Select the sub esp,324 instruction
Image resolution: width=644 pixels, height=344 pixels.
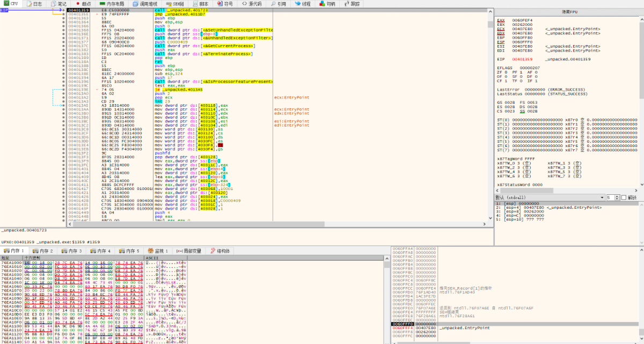(x=169, y=73)
